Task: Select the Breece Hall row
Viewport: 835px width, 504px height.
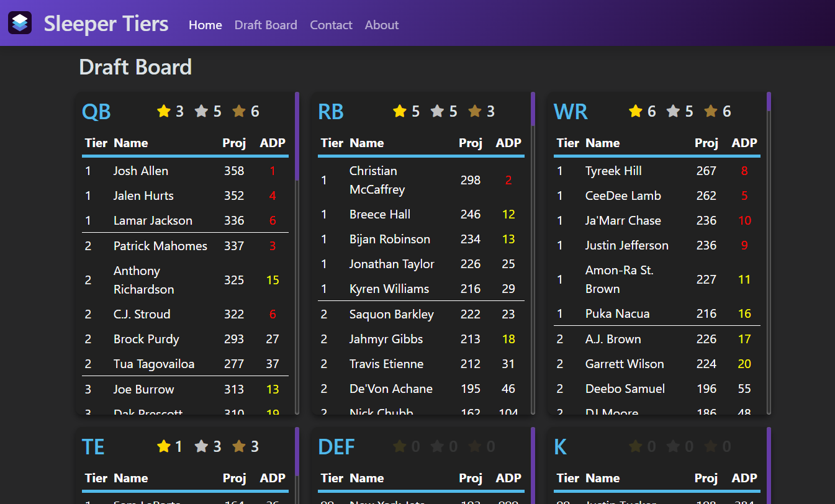Action: tap(421, 214)
